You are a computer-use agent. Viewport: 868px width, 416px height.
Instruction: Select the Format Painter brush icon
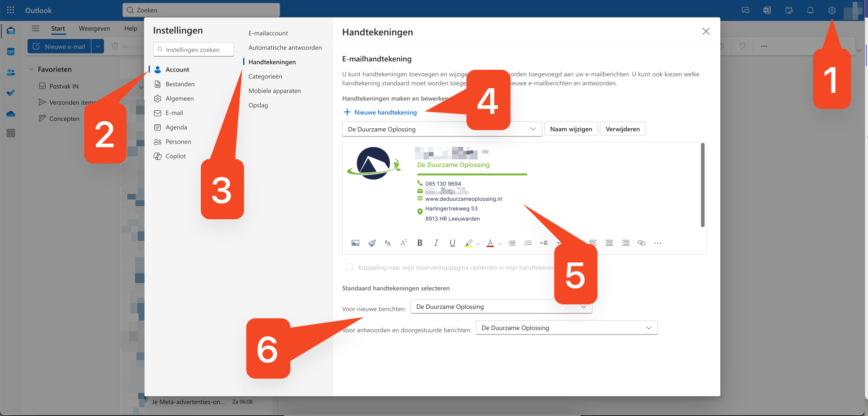(x=372, y=243)
